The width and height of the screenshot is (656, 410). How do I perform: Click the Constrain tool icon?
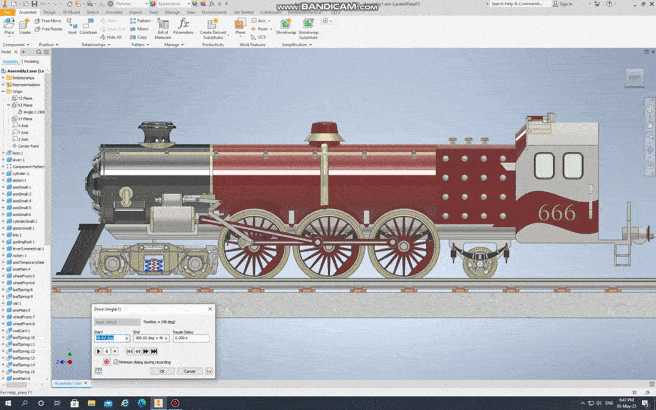coord(88,26)
